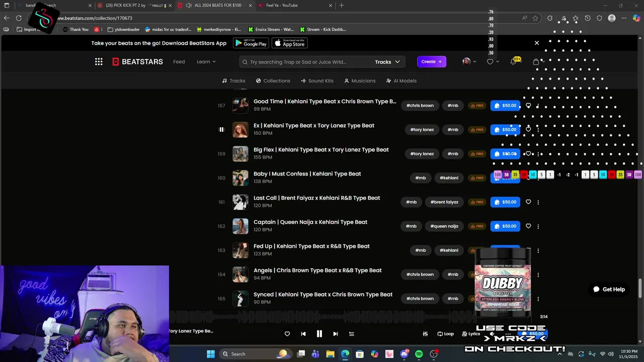
Task: Switch to the Sound Kits tab
Action: click(x=317, y=81)
